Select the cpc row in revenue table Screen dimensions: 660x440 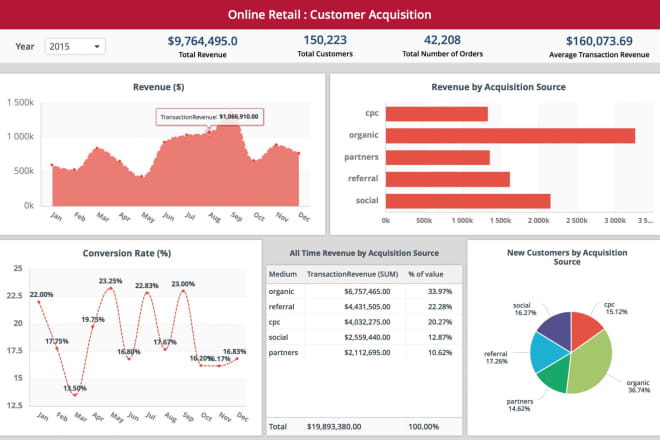365,322
